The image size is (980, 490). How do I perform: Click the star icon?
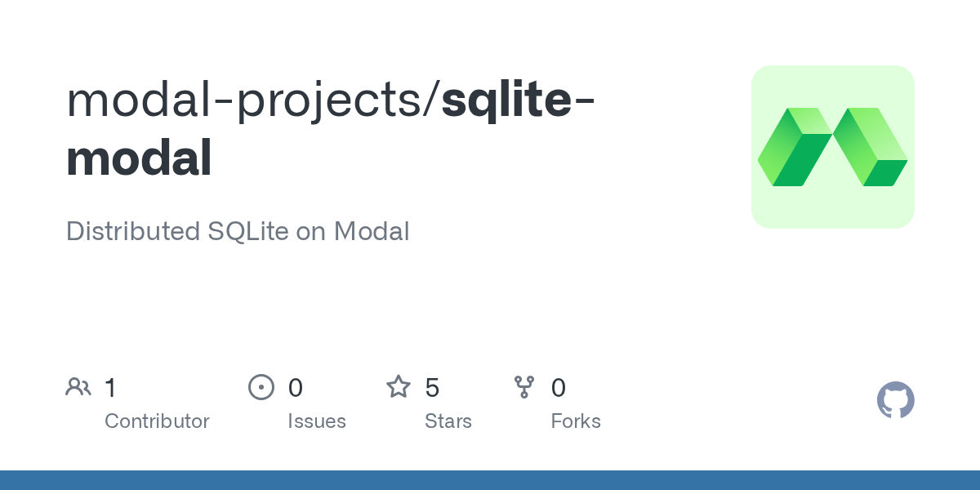399,386
